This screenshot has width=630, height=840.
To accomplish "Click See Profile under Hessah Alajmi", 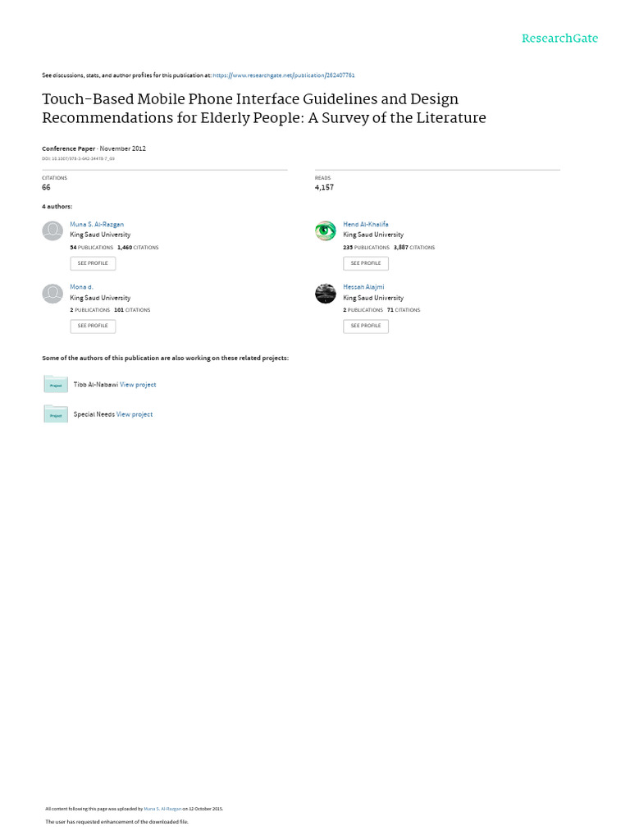I will [x=366, y=326].
